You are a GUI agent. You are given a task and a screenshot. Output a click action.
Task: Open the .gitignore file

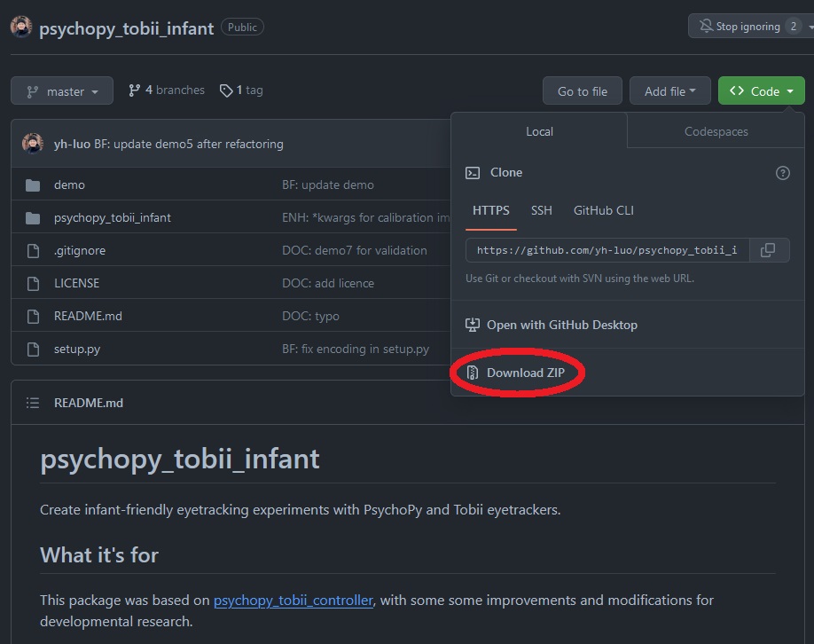tap(80, 250)
